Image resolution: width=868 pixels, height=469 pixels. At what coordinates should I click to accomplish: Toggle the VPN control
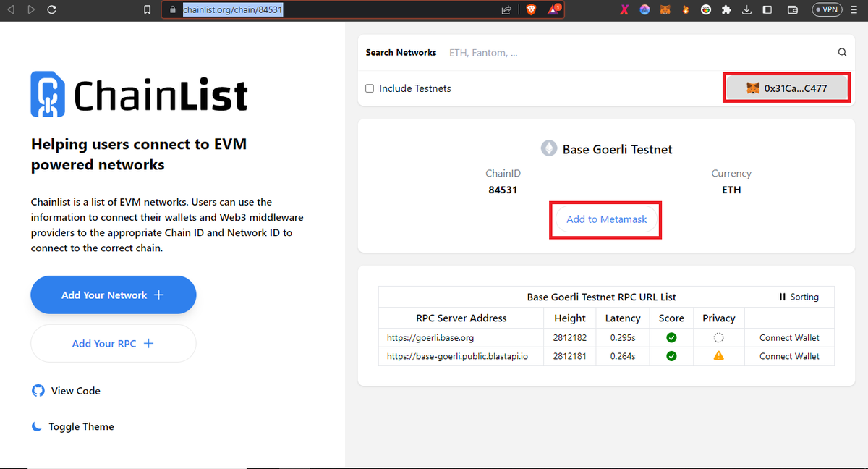[827, 9]
